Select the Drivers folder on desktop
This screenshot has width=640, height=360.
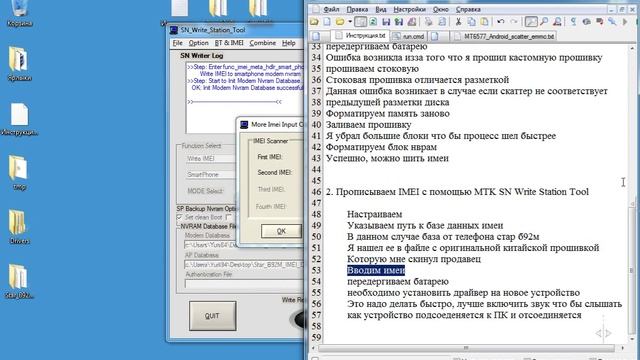point(19,227)
